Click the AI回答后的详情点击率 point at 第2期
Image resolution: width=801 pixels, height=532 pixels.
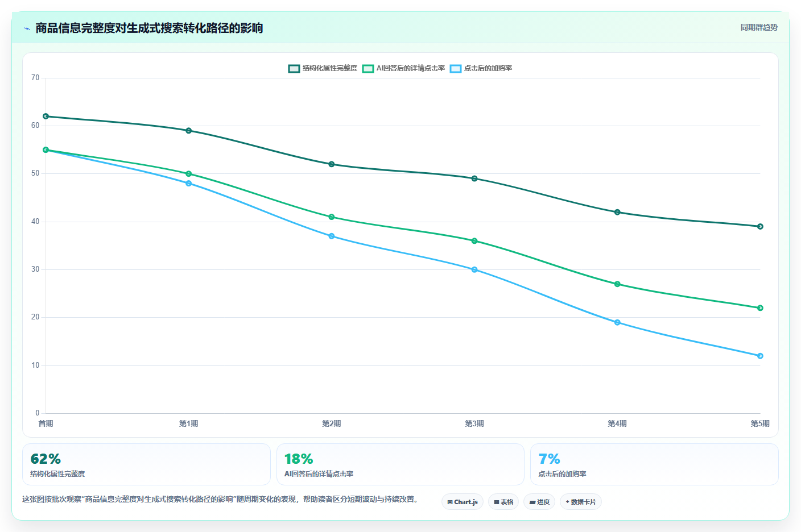[332, 217]
